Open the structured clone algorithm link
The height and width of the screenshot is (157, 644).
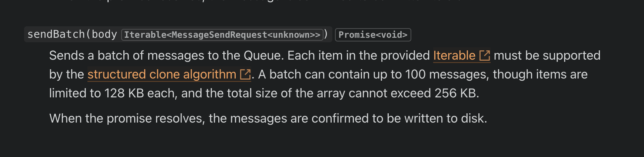162,74
